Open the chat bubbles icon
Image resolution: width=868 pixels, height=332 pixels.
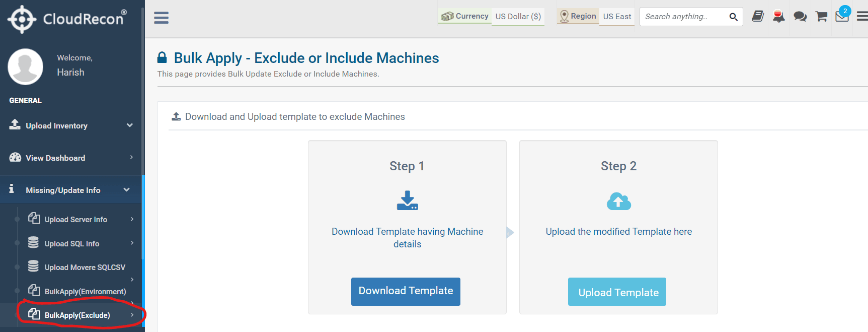[800, 17]
